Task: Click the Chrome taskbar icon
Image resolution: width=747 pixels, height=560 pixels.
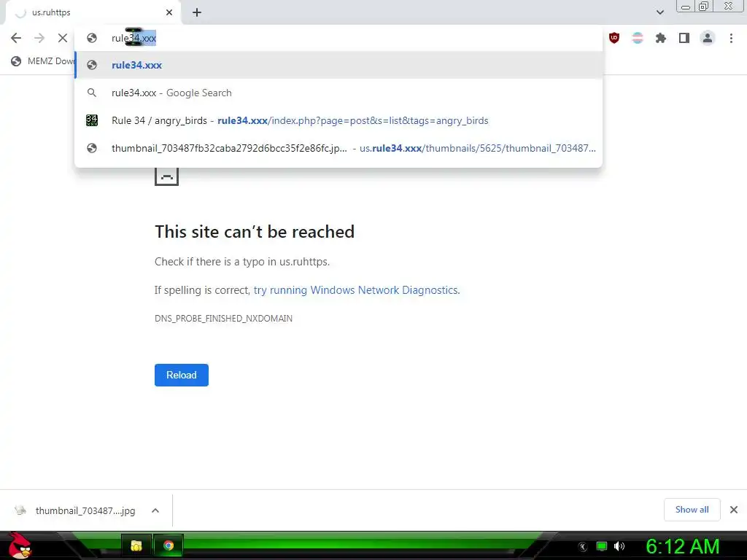Action: tap(169, 545)
